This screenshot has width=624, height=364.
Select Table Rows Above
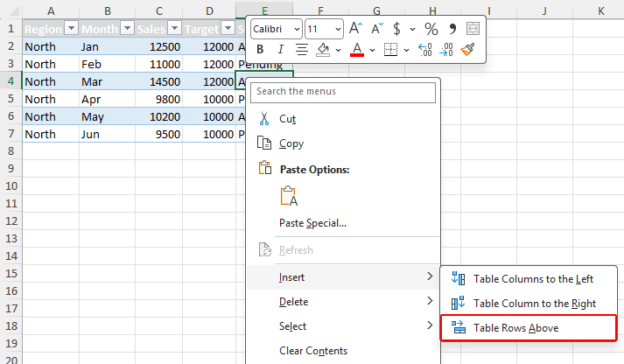tap(529, 328)
